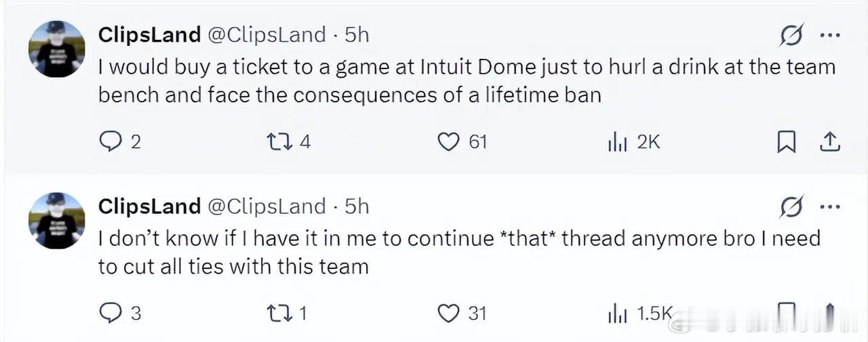Like the tweet with 61 likes

pyautogui.click(x=448, y=142)
